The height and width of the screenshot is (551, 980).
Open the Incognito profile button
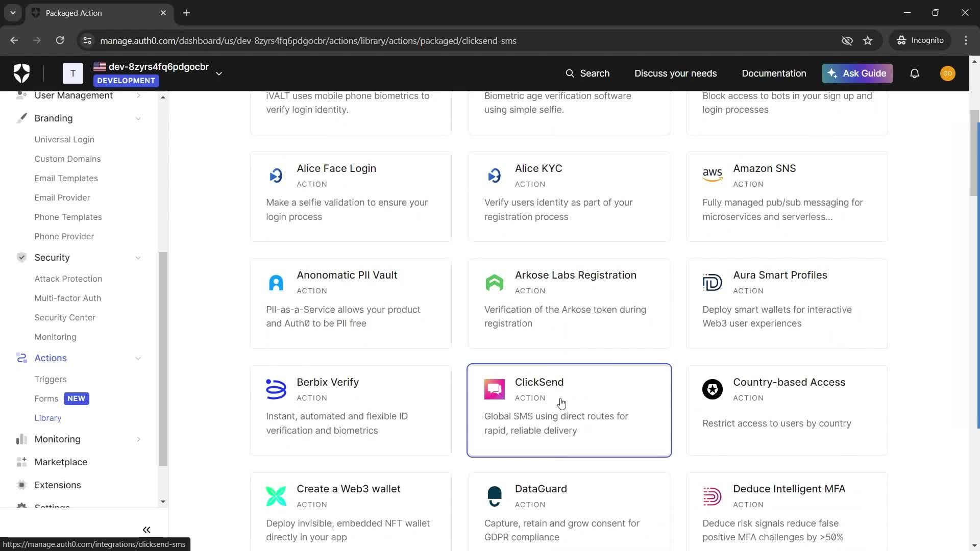[x=920, y=40]
